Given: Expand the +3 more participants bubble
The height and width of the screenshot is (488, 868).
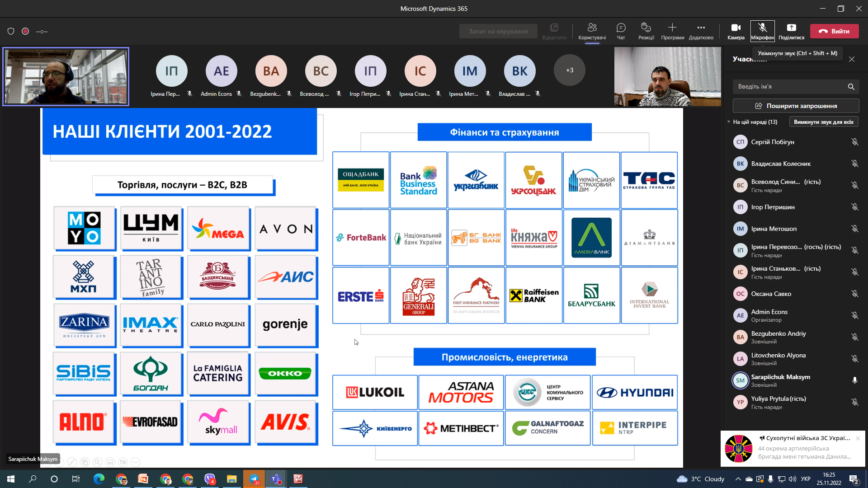Looking at the screenshot, I should (569, 70).
